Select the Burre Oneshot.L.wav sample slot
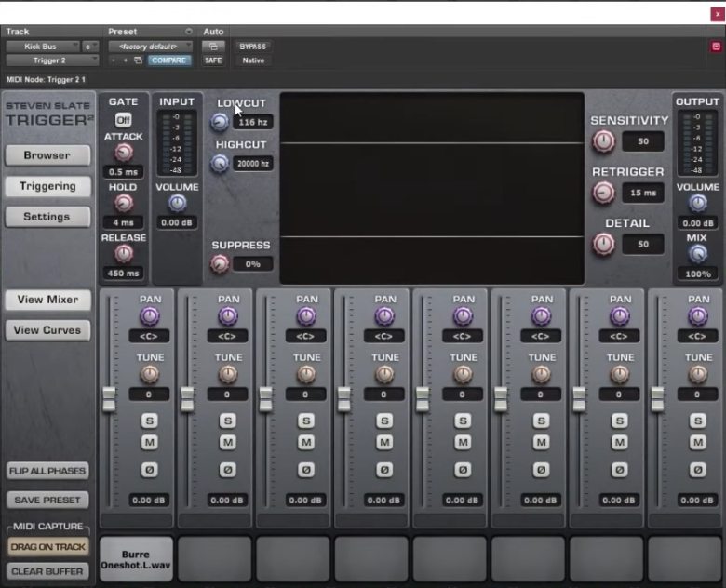This screenshot has height=588, width=726. (136, 559)
